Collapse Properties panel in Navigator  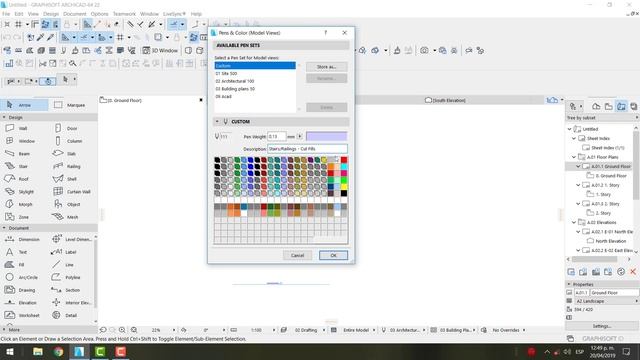coord(569,284)
